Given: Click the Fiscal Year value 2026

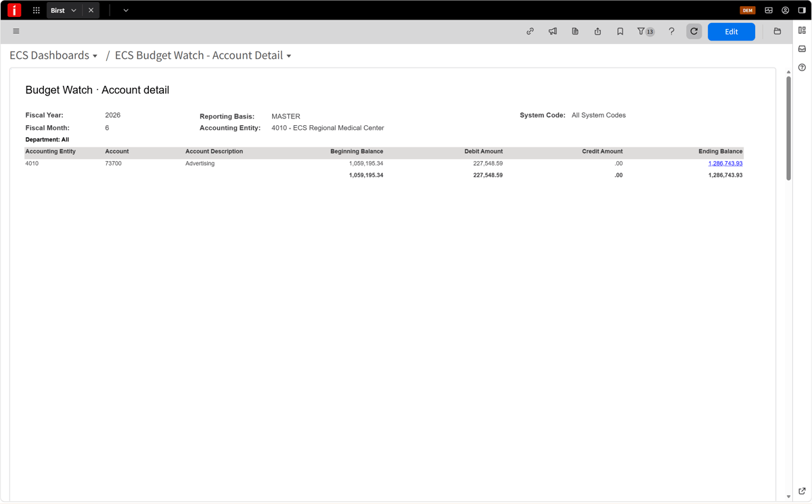Looking at the screenshot, I should point(113,116).
